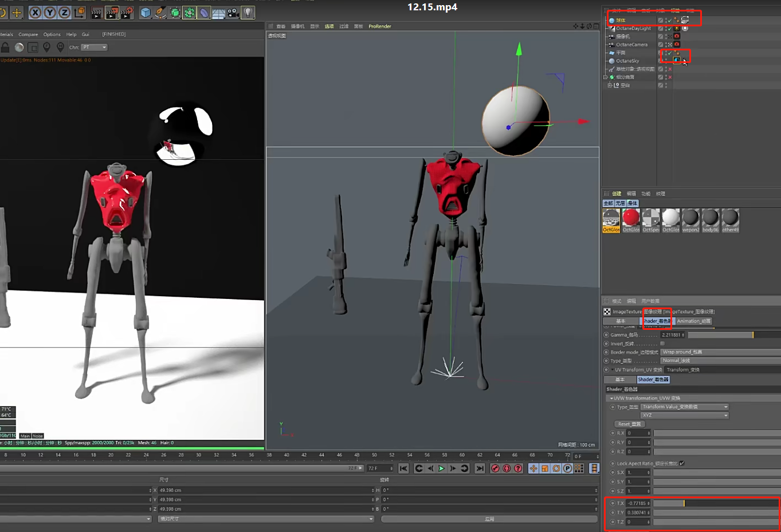Click Render to Picture Viewer icon
Screen dimensions: 781x532
[112, 12]
